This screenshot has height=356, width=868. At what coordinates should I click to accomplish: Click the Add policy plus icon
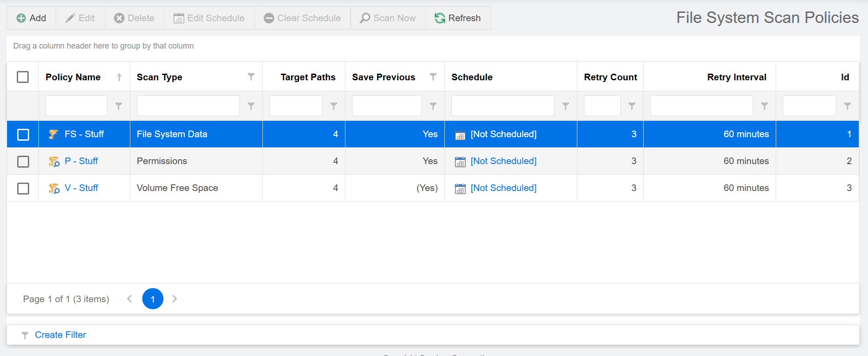tap(21, 18)
